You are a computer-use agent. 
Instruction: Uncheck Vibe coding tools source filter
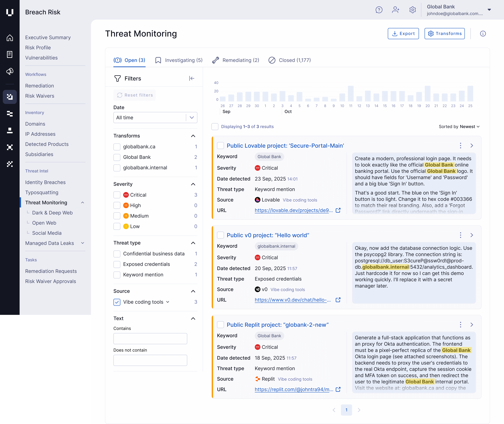[117, 302]
